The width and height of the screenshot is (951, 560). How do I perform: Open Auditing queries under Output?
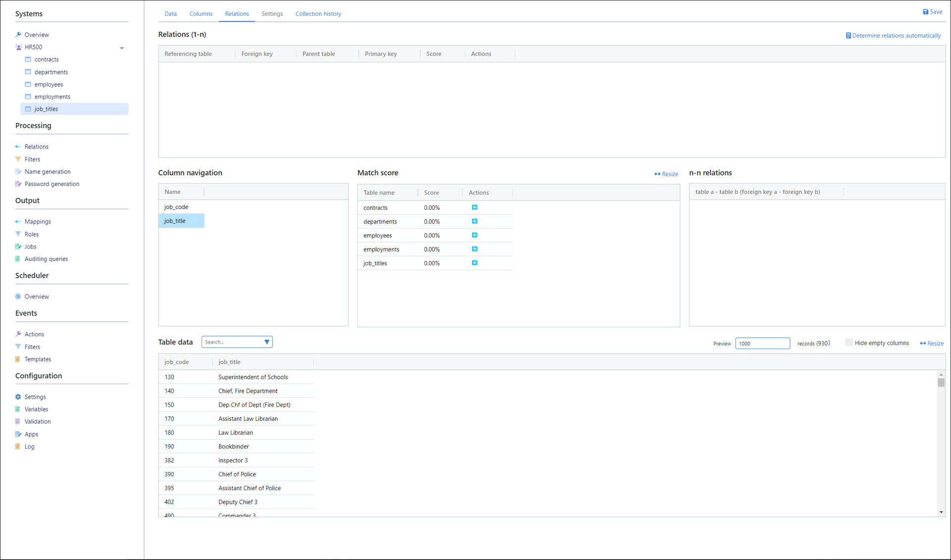[46, 259]
